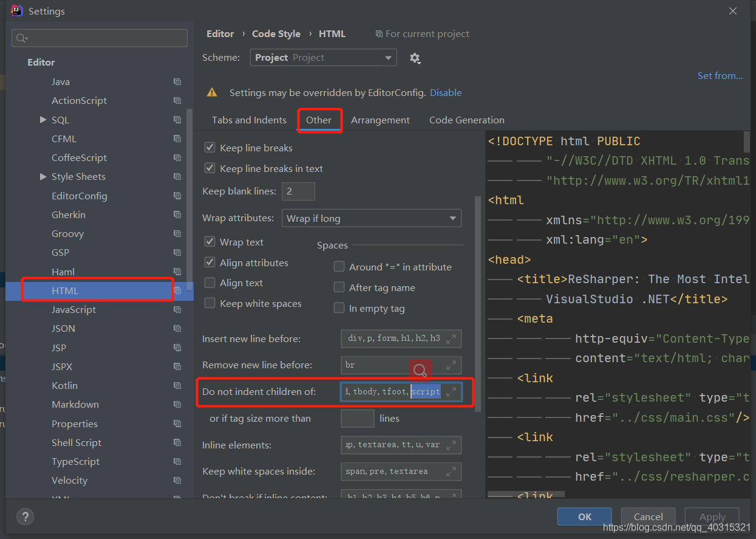The height and width of the screenshot is (539, 756).
Task: Open the Arrangement tab
Action: pos(380,120)
